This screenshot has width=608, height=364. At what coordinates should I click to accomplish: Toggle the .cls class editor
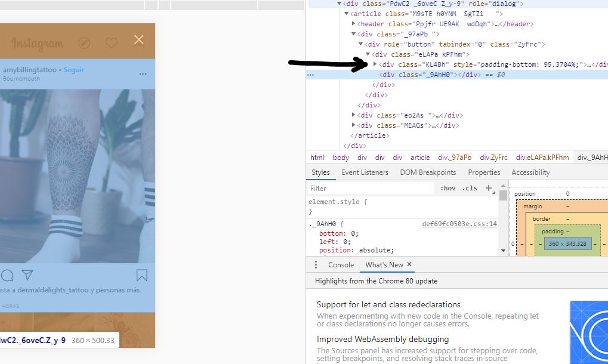click(470, 188)
